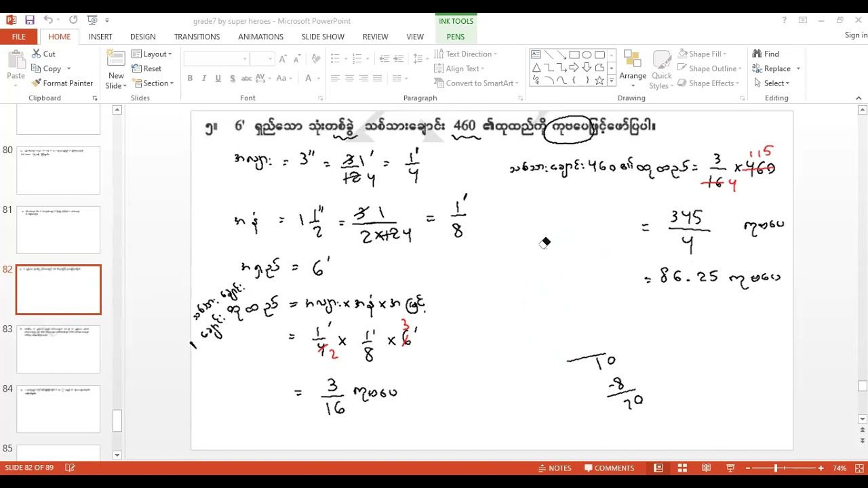The height and width of the screenshot is (488, 868).
Task: Switch to the INSERT tab
Action: tap(100, 37)
